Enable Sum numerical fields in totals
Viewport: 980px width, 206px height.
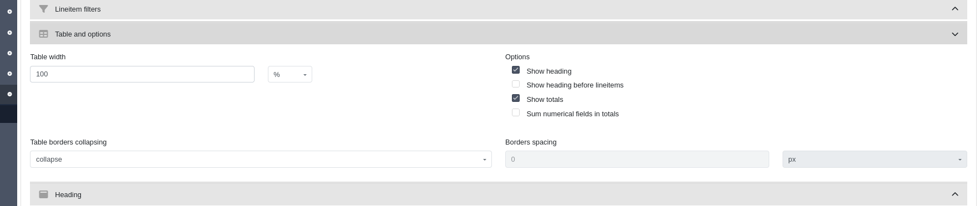click(516, 112)
